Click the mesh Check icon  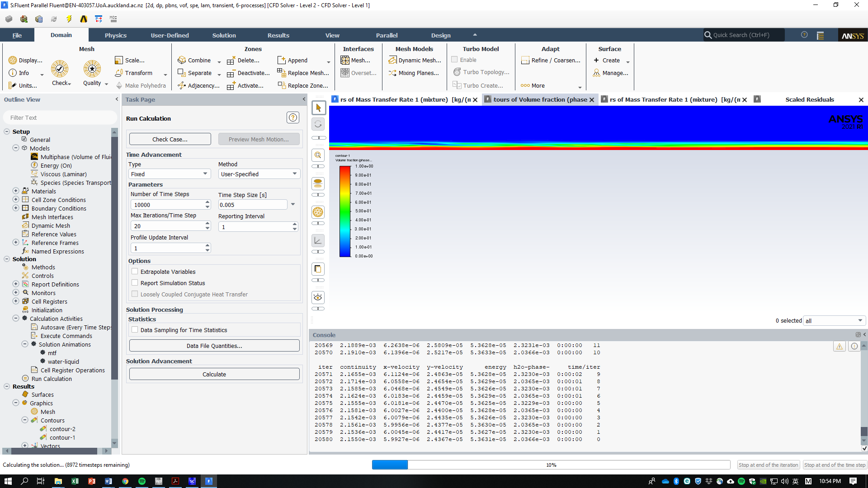point(60,69)
